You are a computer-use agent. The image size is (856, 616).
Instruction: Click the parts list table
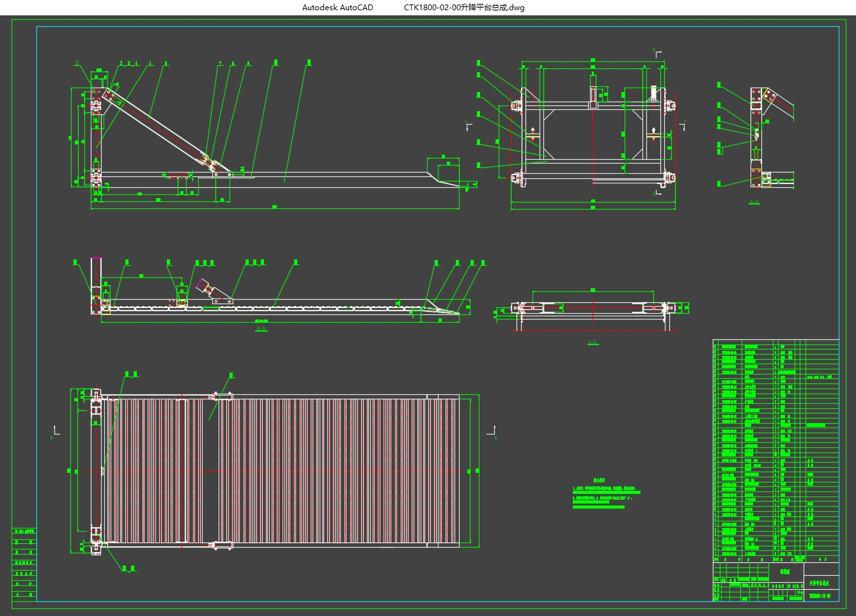[776, 450]
